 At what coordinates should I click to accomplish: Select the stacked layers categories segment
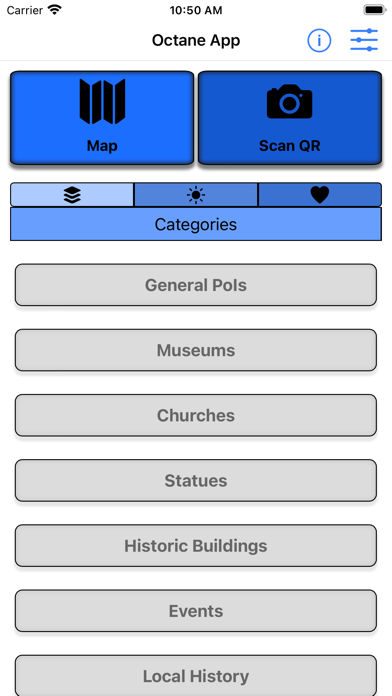pos(72,194)
